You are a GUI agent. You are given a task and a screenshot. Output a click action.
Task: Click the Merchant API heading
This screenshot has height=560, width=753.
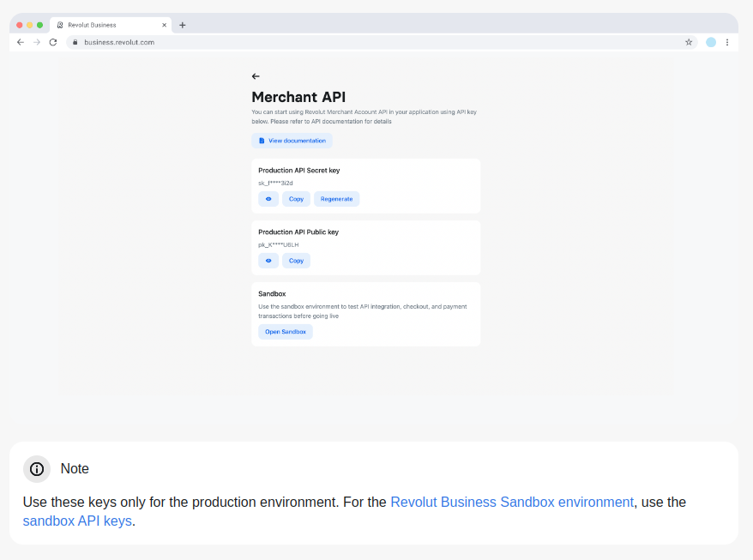[x=298, y=97]
